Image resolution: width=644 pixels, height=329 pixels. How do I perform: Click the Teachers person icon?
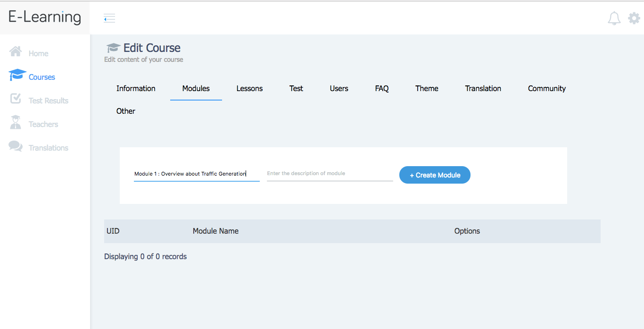16,122
